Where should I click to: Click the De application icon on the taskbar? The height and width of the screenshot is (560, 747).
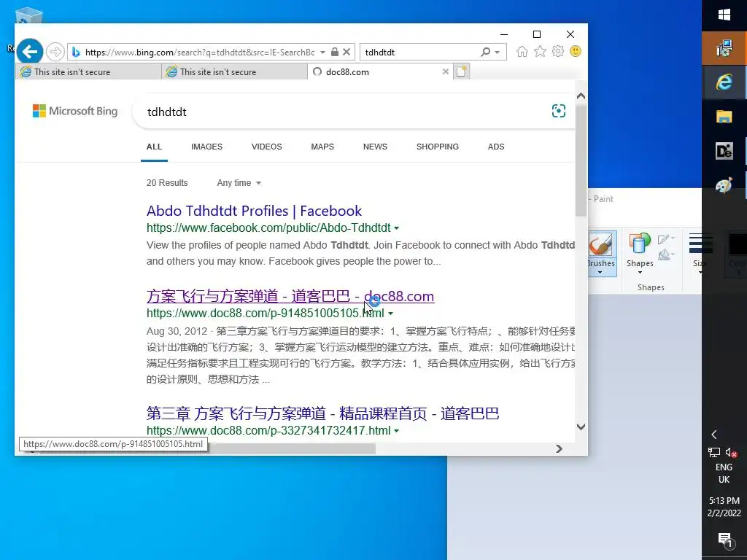(x=724, y=151)
